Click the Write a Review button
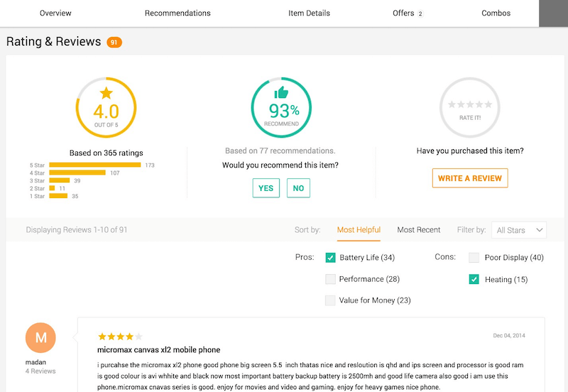The image size is (568, 392). coord(470,178)
